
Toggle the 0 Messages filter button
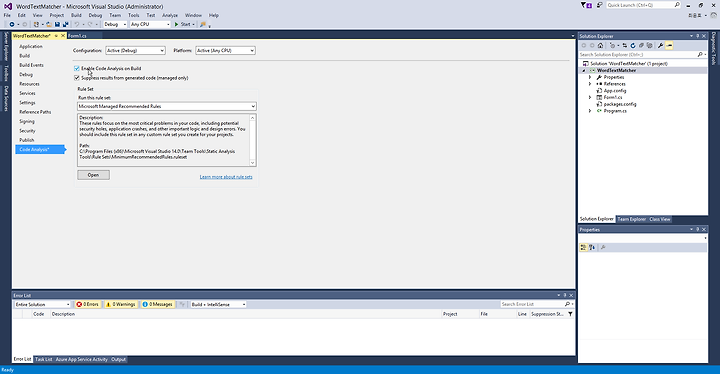tap(157, 304)
